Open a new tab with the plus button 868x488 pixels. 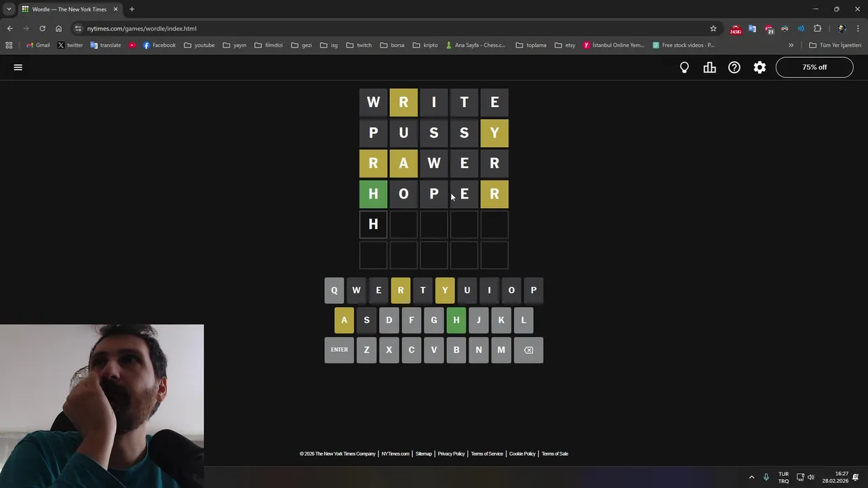point(132,9)
